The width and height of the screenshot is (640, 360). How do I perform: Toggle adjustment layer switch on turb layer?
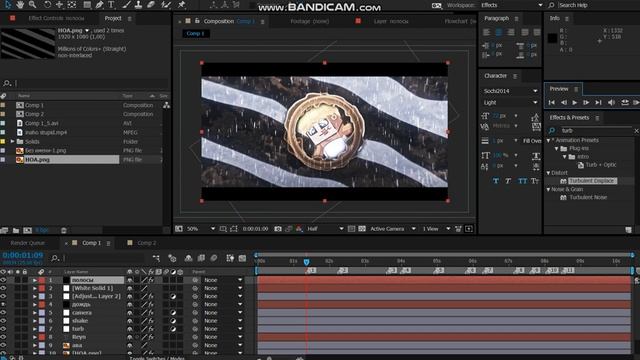[x=173, y=329]
